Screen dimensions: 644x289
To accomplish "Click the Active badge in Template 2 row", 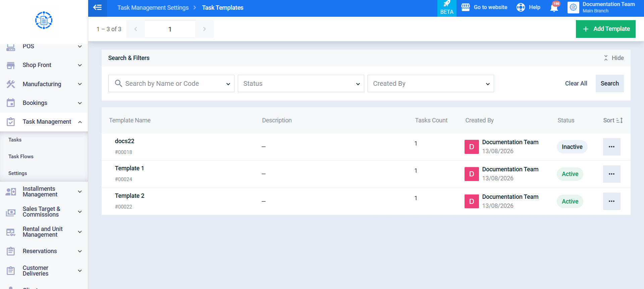I will (570, 201).
